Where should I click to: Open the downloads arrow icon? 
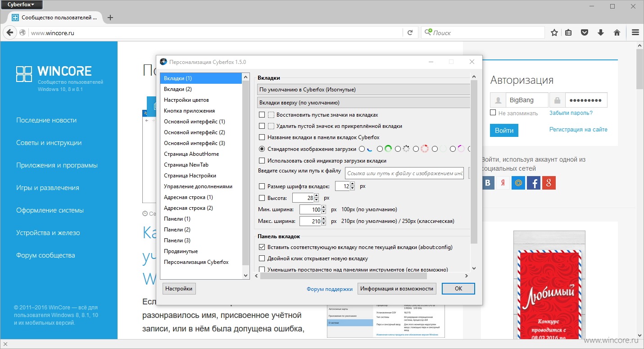coord(600,32)
